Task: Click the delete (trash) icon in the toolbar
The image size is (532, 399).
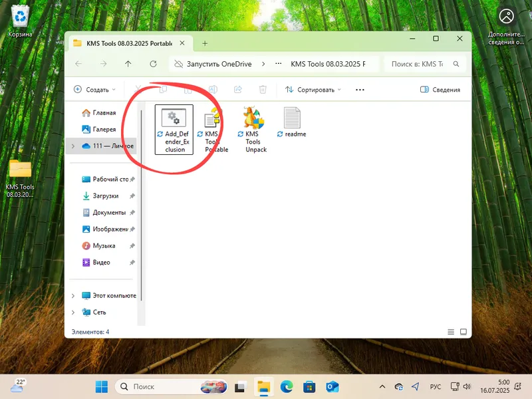Action: [x=263, y=89]
